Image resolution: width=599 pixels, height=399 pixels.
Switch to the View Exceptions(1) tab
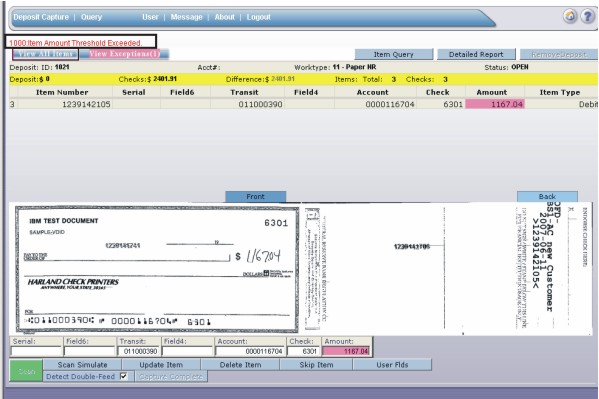point(125,54)
